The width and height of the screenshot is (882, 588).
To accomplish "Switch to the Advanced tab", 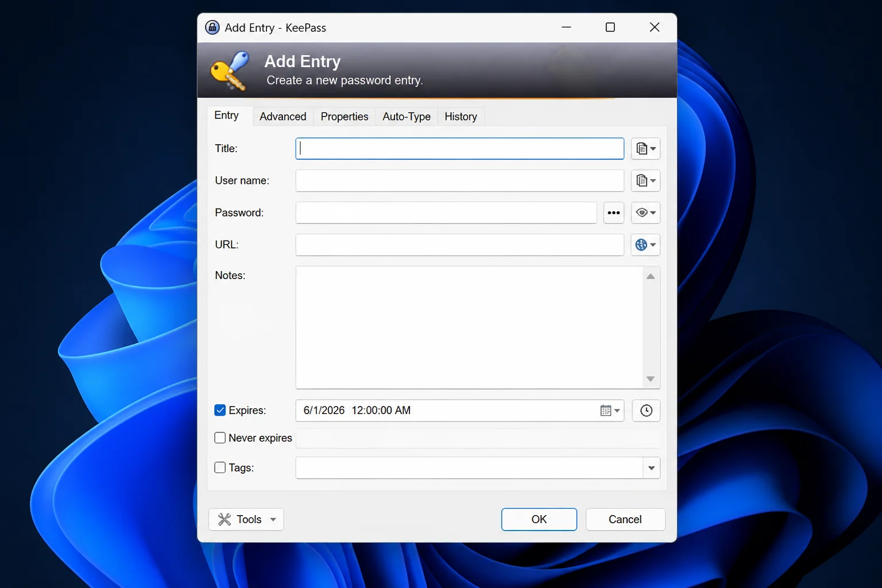I will pyautogui.click(x=283, y=117).
